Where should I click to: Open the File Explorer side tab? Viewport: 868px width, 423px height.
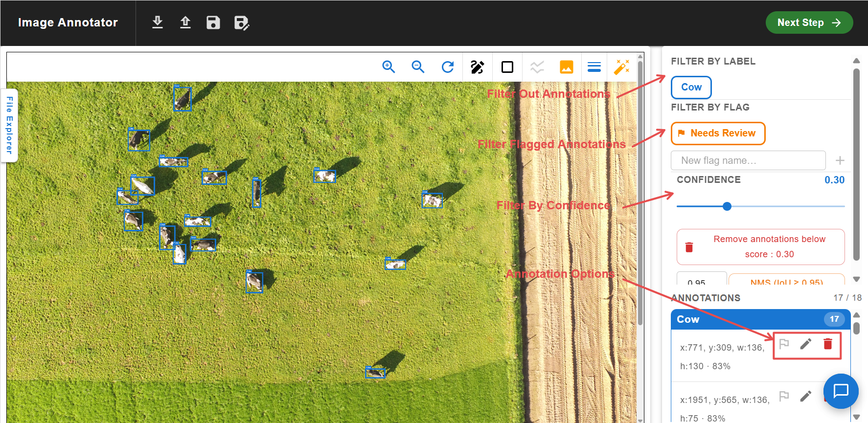[x=9, y=125]
